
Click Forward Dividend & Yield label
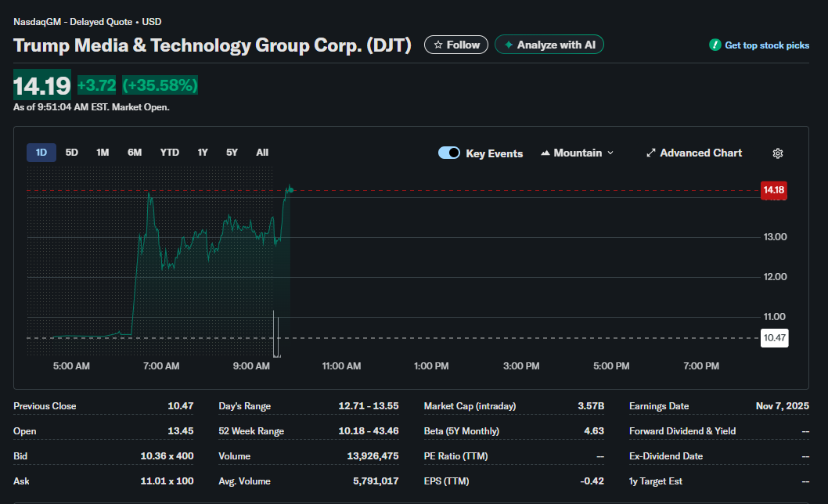(x=682, y=431)
